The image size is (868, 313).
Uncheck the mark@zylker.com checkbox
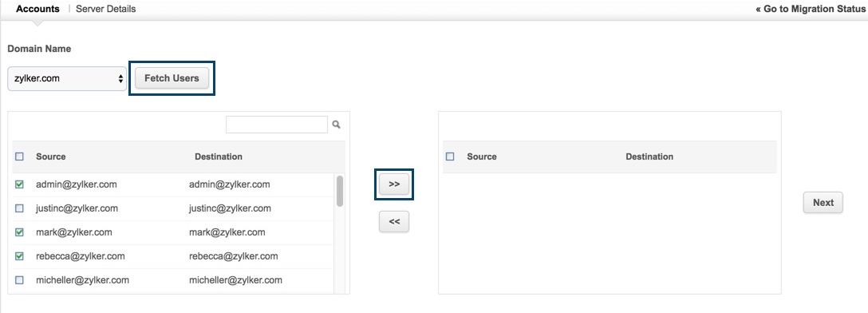(x=19, y=232)
